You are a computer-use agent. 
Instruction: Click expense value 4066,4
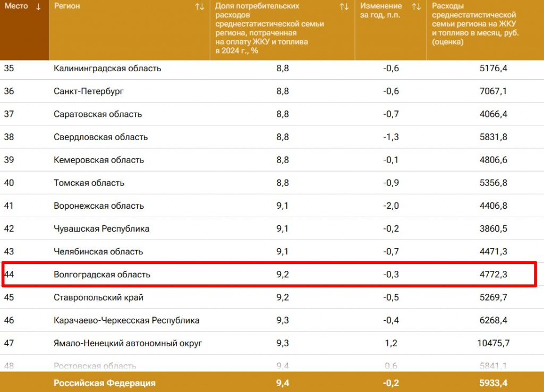[x=494, y=114]
